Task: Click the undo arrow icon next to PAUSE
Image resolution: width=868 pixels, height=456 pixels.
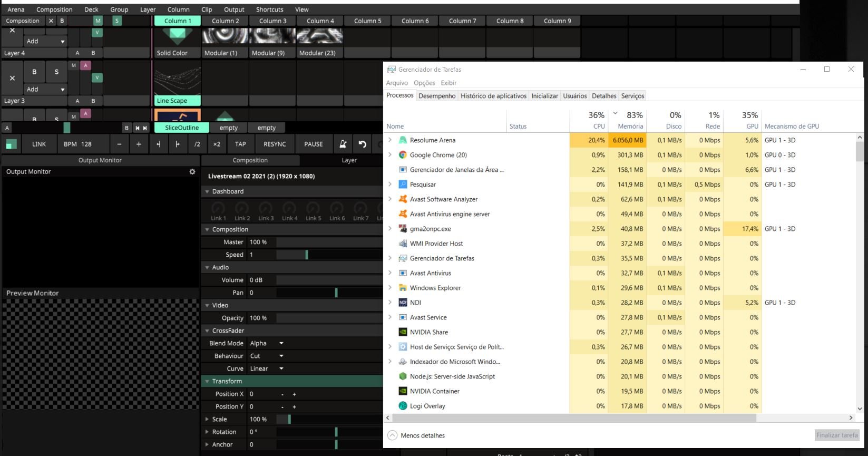Action: coord(362,144)
